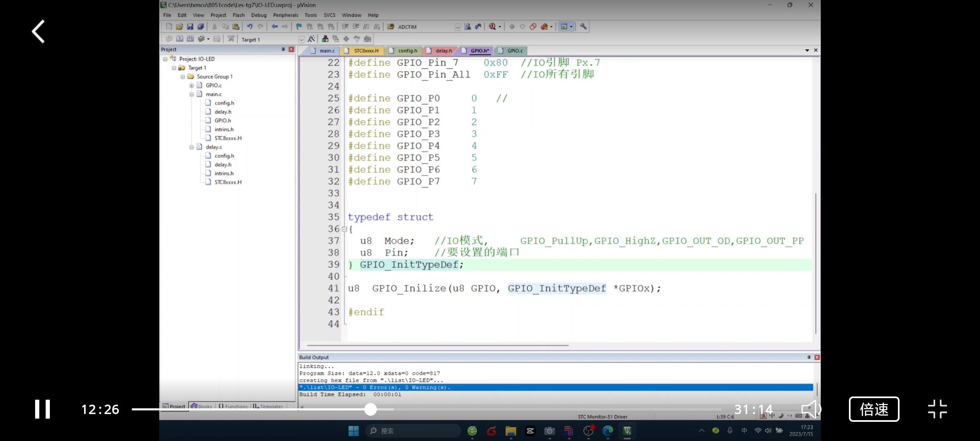Click the Disable All Breakpoints icon

tap(533, 27)
